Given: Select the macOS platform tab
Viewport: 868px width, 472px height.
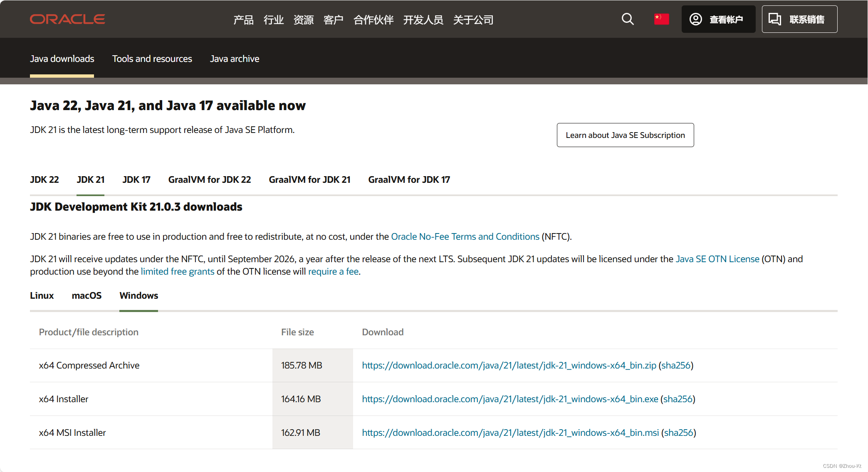Looking at the screenshot, I should click(87, 295).
